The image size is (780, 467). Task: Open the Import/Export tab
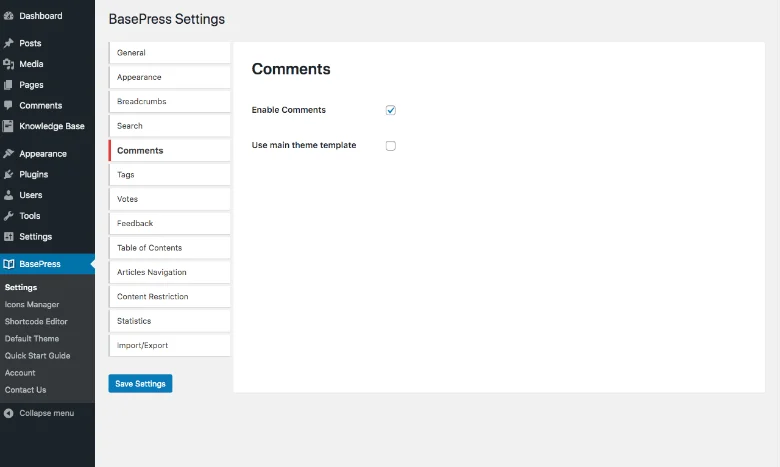pyautogui.click(x=170, y=345)
